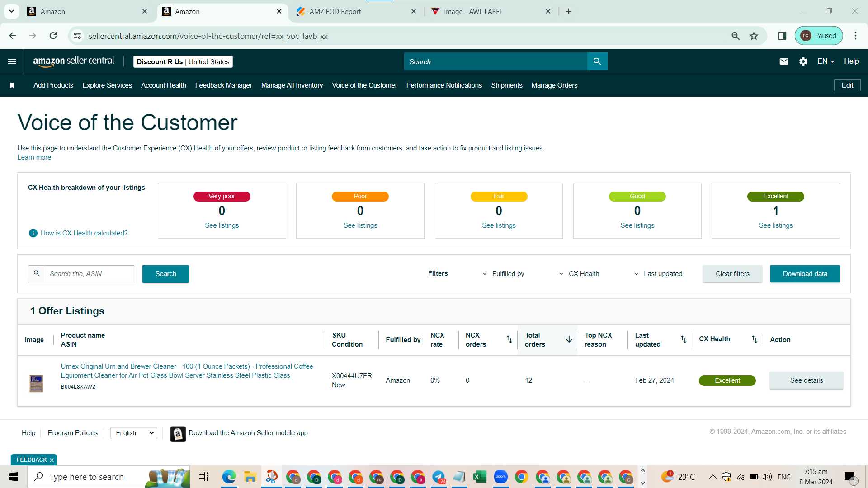868x488 pixels.
Task: Toggle the browser side panel icon
Action: [x=782, y=36]
